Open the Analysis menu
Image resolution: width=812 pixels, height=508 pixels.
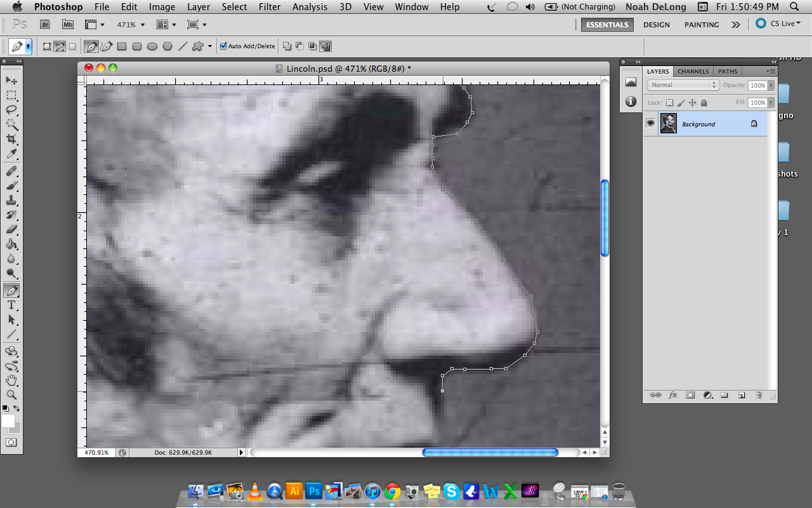pyautogui.click(x=310, y=7)
